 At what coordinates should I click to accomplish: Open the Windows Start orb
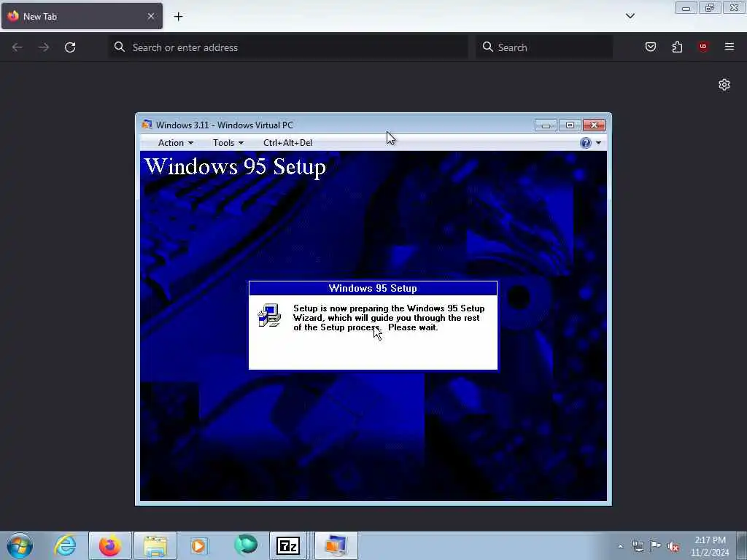[x=20, y=545]
